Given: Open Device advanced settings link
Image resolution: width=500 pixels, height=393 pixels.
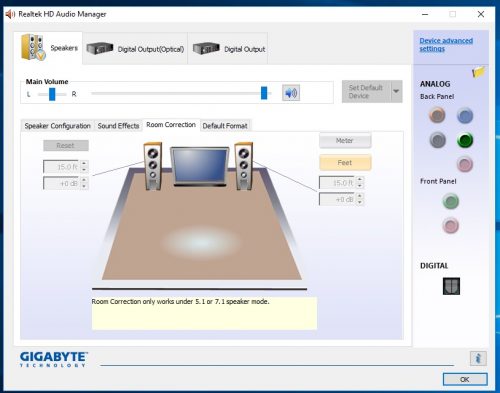Looking at the screenshot, I should (x=446, y=44).
